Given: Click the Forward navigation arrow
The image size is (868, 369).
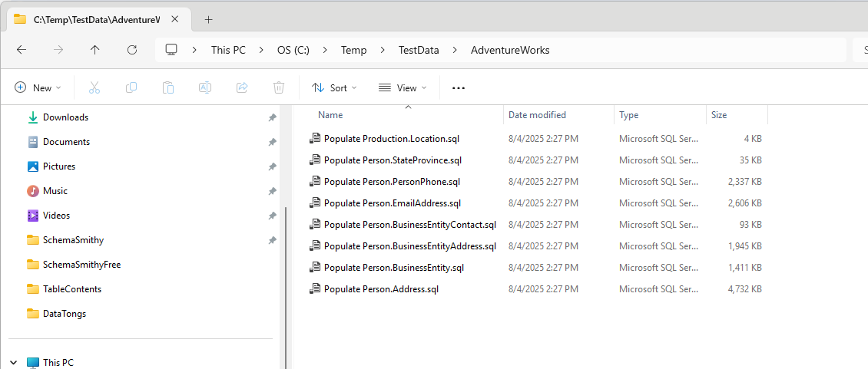Looking at the screenshot, I should [x=58, y=50].
